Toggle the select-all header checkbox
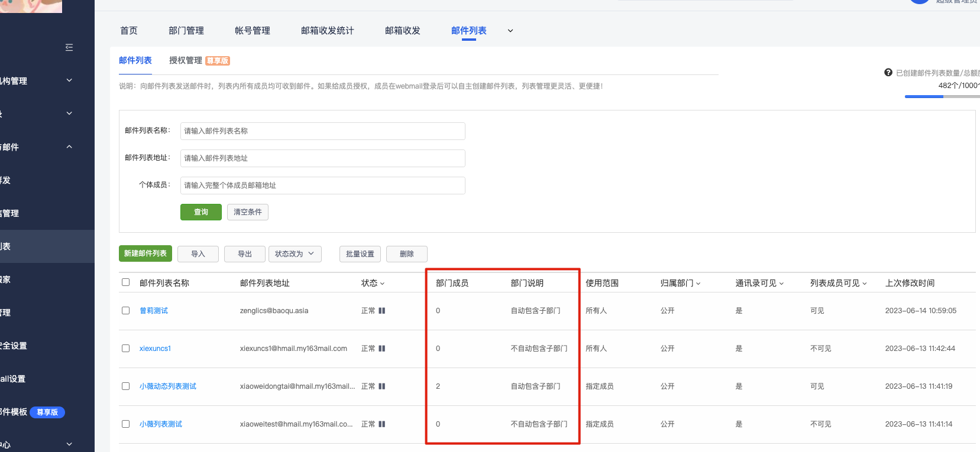Viewport: 980px width, 452px height. coord(125,282)
